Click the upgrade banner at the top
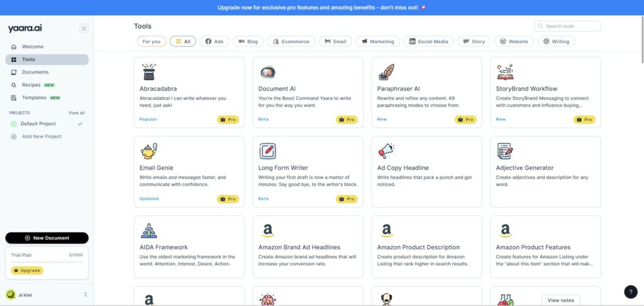Image resolution: width=644 pixels, height=306 pixels. point(322,8)
